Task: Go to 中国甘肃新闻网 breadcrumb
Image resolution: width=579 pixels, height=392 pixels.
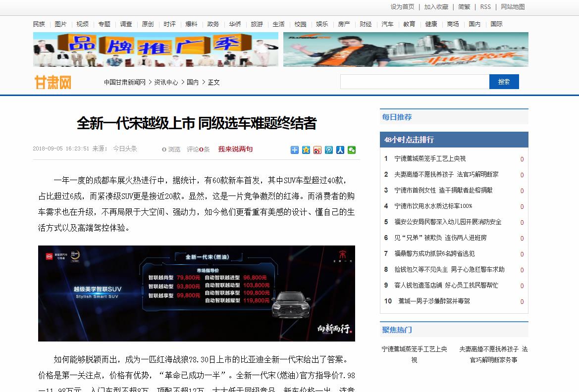Action: [125, 82]
